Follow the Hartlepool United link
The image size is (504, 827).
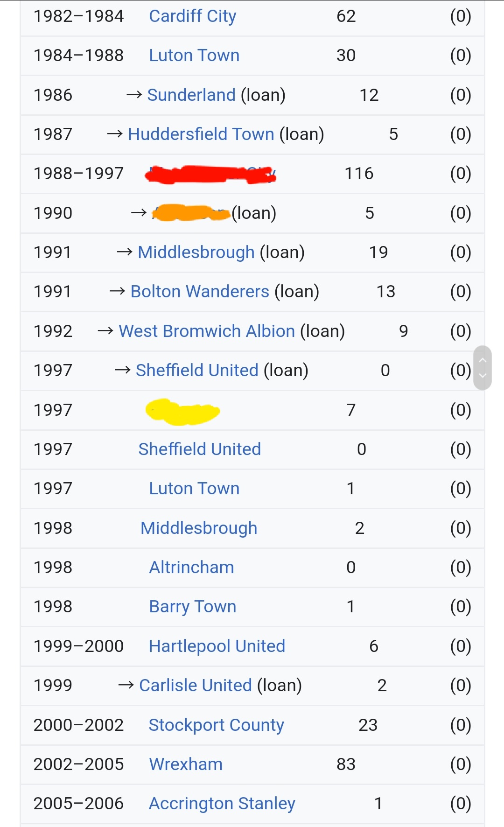click(217, 646)
